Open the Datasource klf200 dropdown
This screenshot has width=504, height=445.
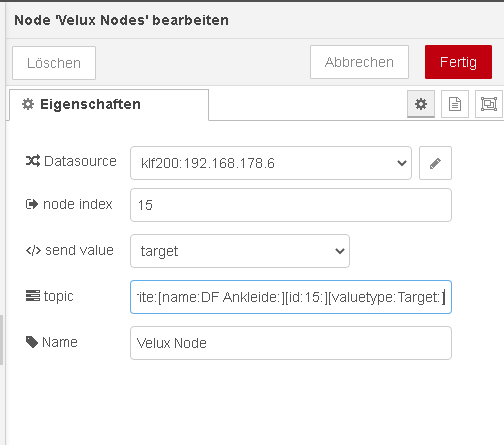271,163
